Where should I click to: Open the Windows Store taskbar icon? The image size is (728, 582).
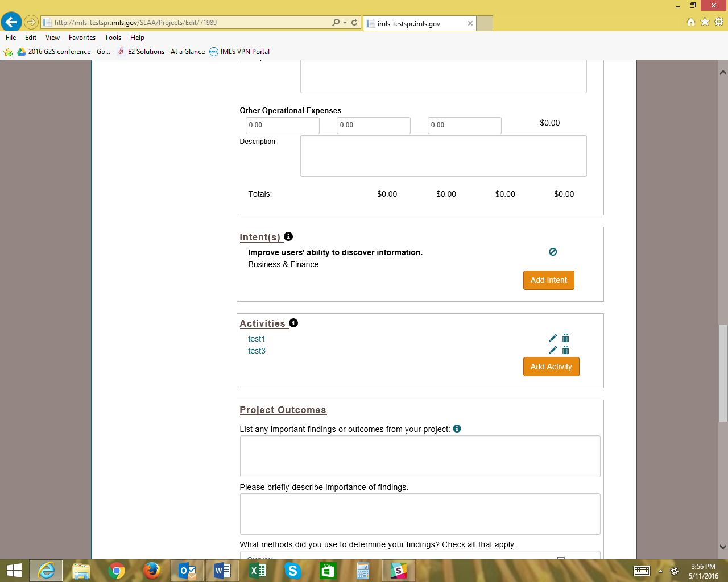pos(328,571)
